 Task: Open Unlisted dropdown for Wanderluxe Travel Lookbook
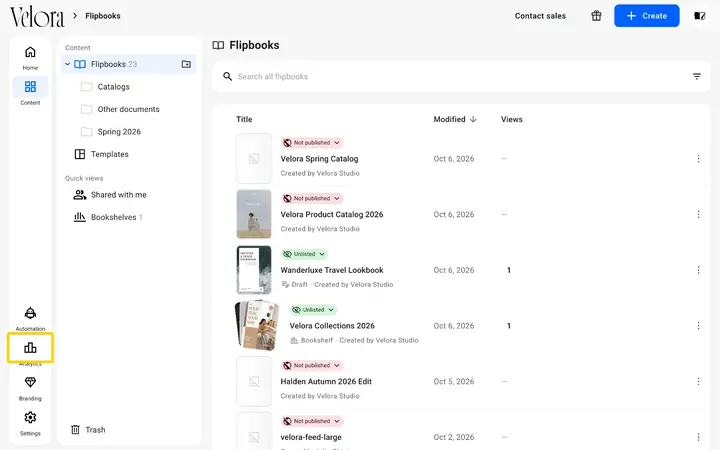pos(304,254)
